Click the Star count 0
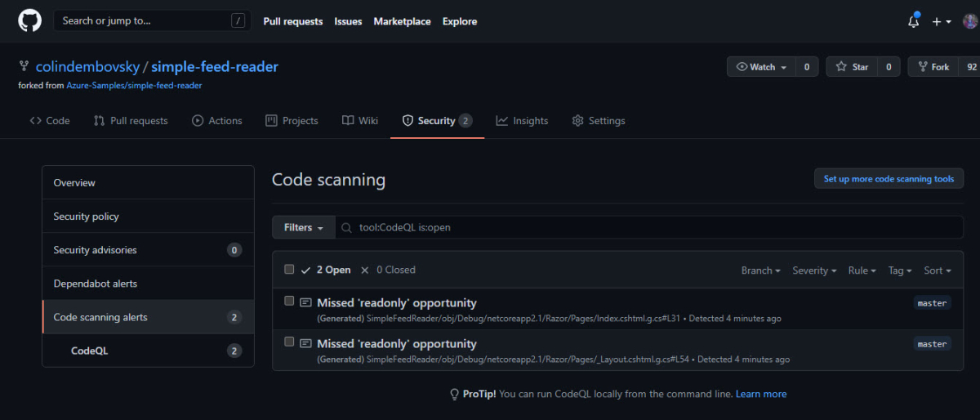This screenshot has width=980, height=420. [x=889, y=67]
